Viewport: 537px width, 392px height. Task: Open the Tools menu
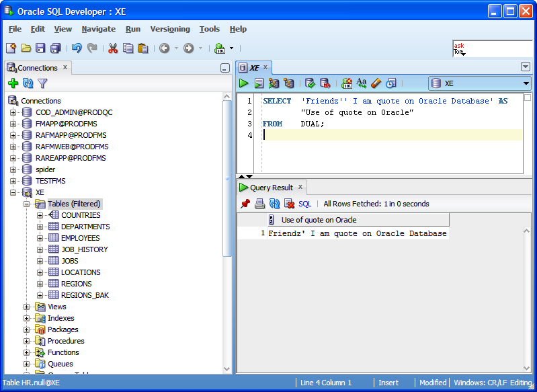(209, 29)
